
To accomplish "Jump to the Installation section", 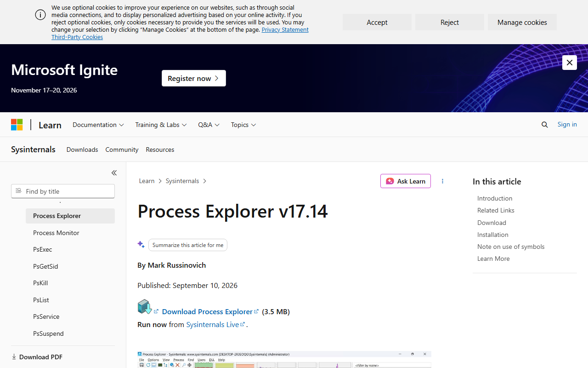I will coord(493,235).
